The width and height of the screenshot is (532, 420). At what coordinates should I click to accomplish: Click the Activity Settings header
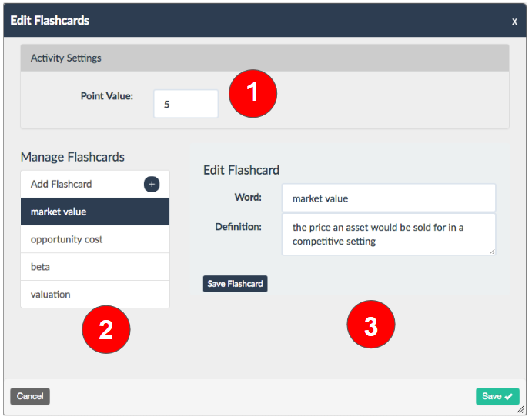tap(265, 58)
